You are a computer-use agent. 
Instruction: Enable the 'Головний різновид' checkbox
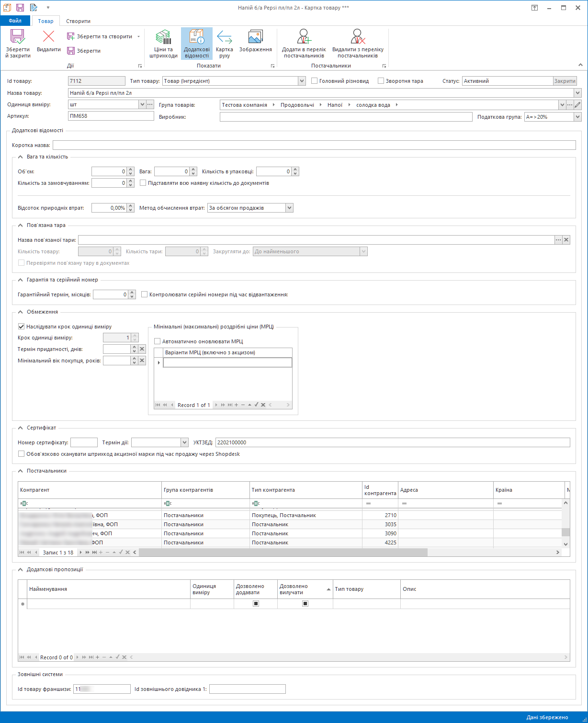click(x=315, y=81)
